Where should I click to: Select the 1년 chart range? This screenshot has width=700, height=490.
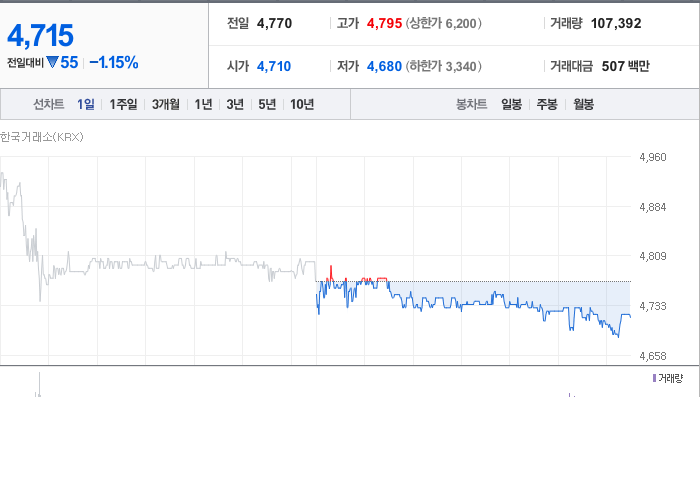pos(203,104)
